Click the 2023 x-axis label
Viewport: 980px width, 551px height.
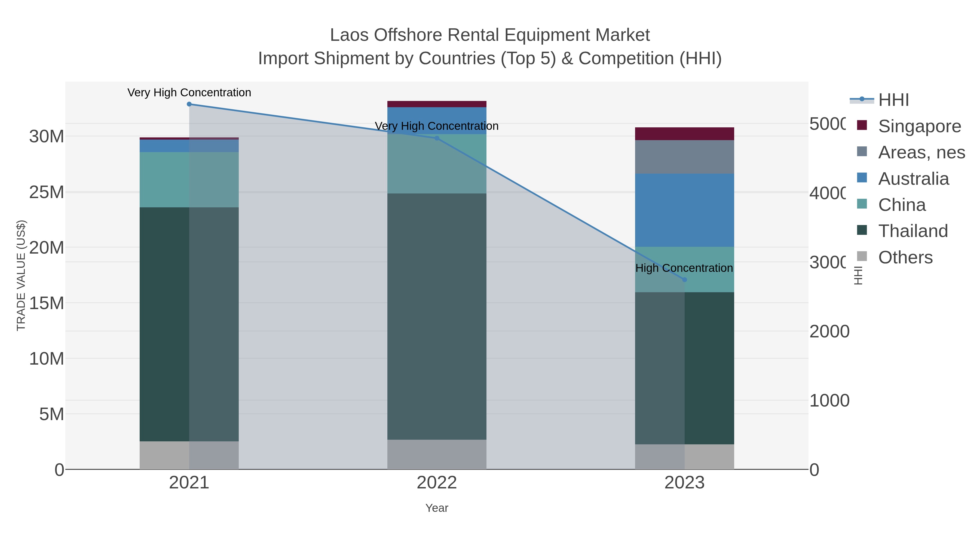(684, 483)
